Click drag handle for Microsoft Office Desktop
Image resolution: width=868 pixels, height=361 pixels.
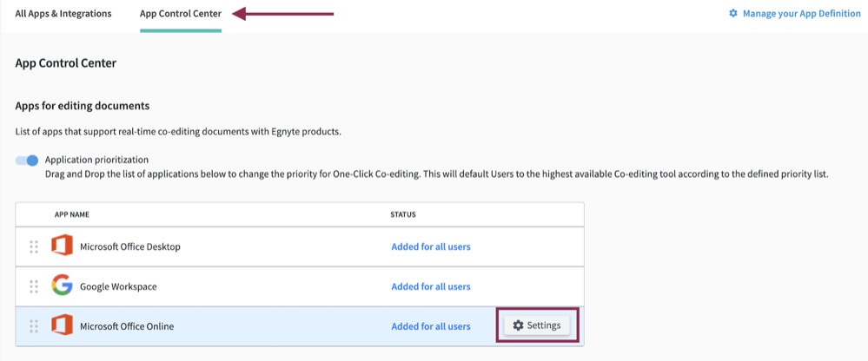34,246
